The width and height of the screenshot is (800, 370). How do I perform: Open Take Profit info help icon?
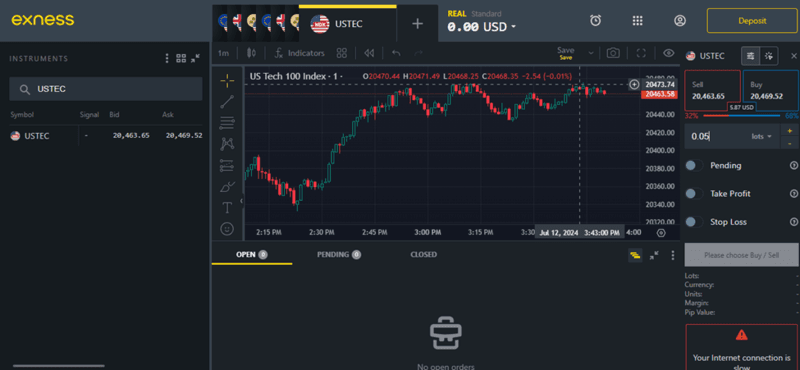point(793,193)
